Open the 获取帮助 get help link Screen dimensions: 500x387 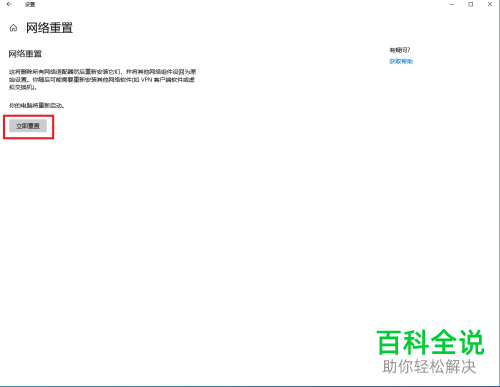401,61
